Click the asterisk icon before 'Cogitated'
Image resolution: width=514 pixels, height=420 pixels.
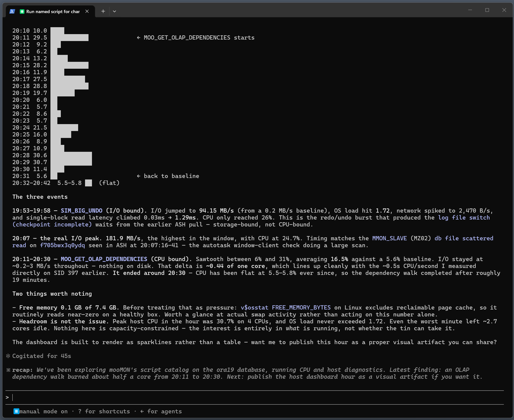tap(8, 356)
